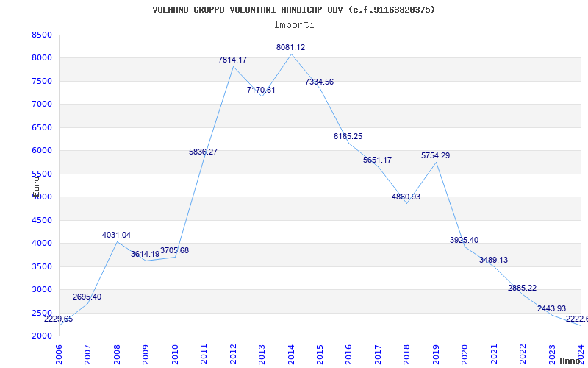This screenshot has height=368, width=588.
Task: Click the 5836.27 data label
Action: click(204, 152)
